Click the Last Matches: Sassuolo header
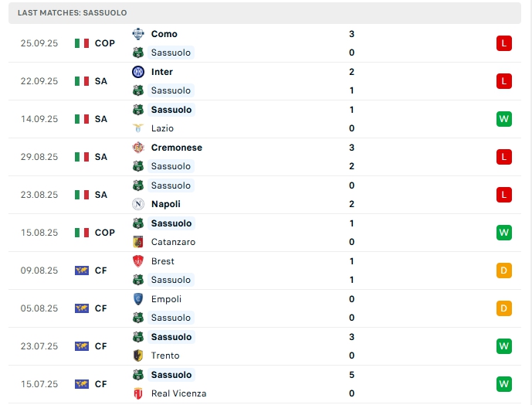 [x=73, y=13]
